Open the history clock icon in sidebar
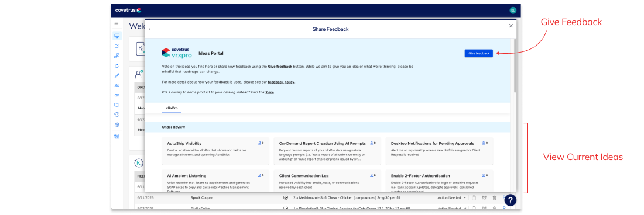Screen dimensions: 644x215 117,115
